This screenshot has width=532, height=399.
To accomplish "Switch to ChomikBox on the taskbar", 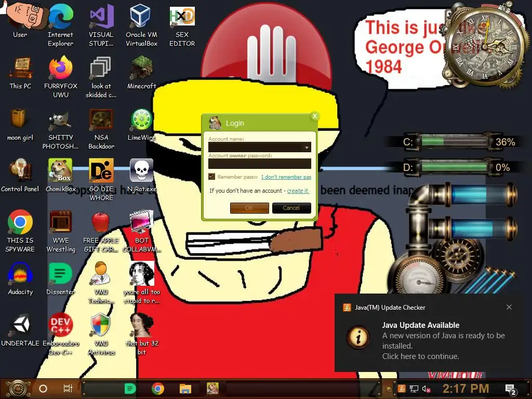I will click(x=212, y=389).
